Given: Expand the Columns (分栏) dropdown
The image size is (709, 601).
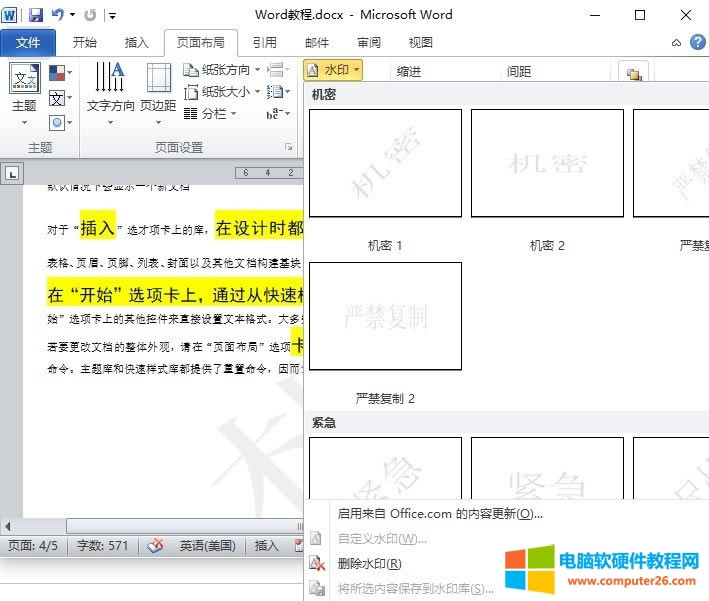Looking at the screenshot, I should click(x=213, y=114).
